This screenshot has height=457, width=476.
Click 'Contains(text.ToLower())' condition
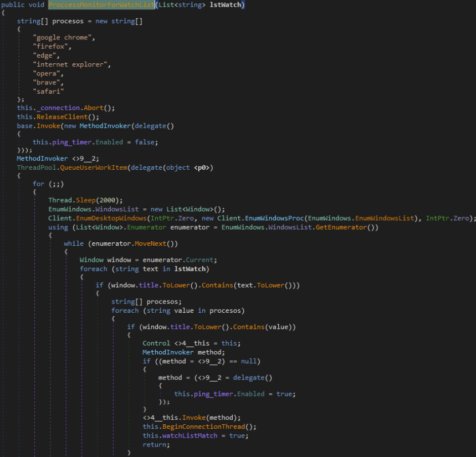tap(249, 285)
